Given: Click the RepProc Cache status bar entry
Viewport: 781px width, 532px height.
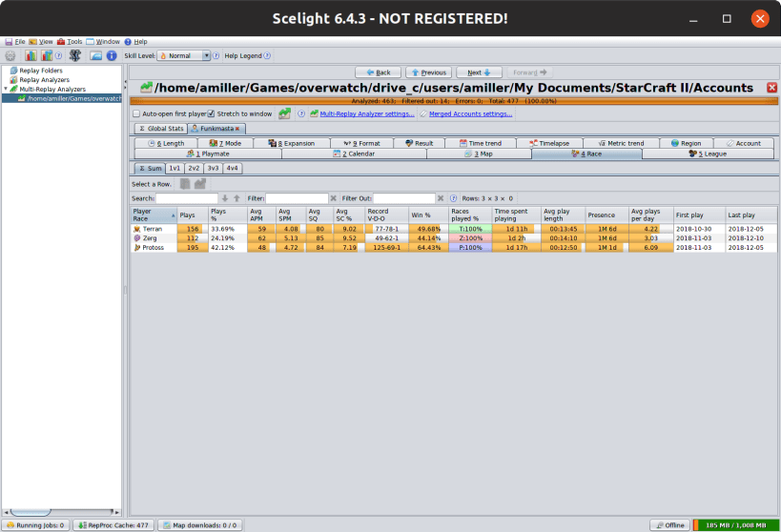Looking at the screenshot, I should [x=113, y=525].
